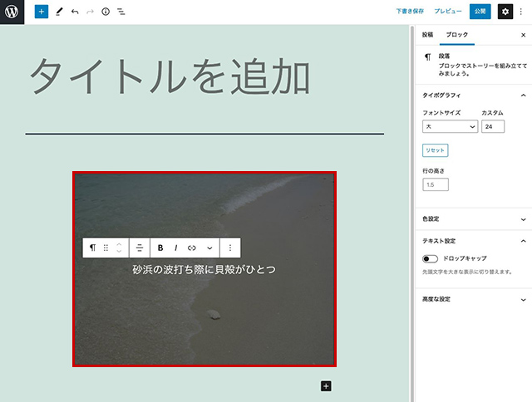Switch to the ブロック tab
This screenshot has height=402, width=532.
(x=457, y=35)
